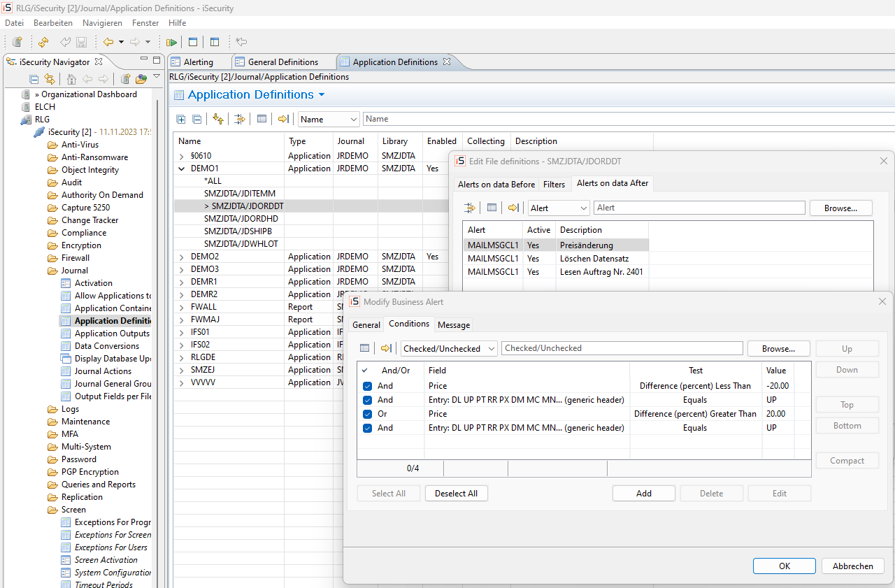Image resolution: width=895 pixels, height=588 pixels.
Task: Switch to the General Definitions tab
Action: tap(282, 62)
